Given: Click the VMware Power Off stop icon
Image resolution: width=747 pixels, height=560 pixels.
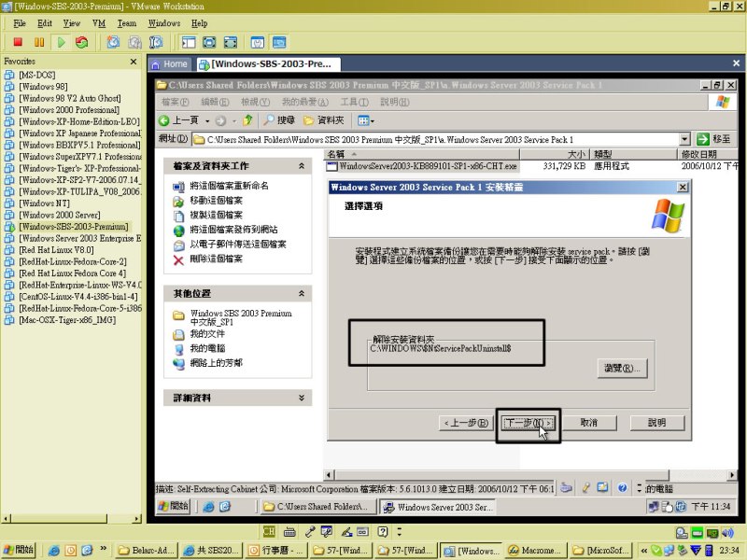Looking at the screenshot, I should 18,42.
